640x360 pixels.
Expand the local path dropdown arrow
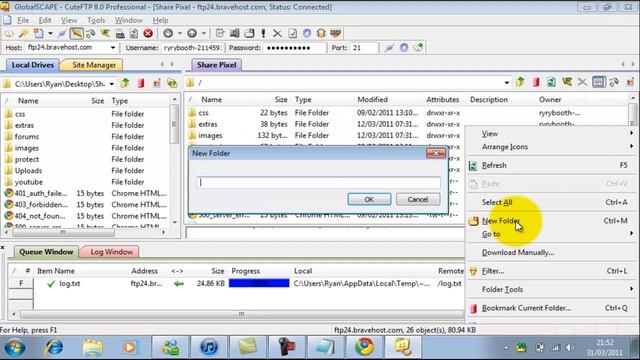pyautogui.click(x=111, y=84)
